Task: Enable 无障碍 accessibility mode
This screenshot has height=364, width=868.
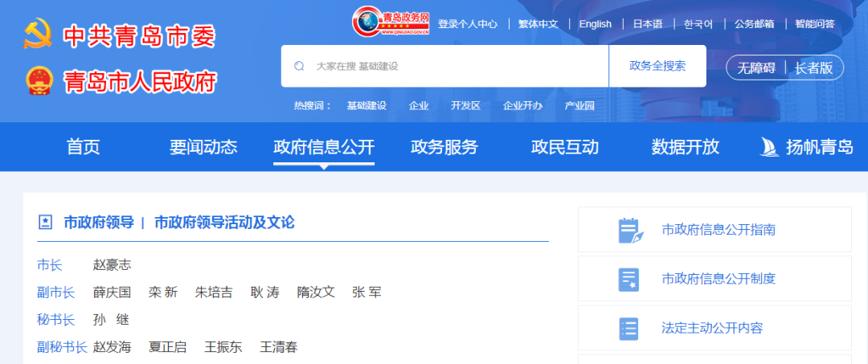Action: tap(756, 67)
